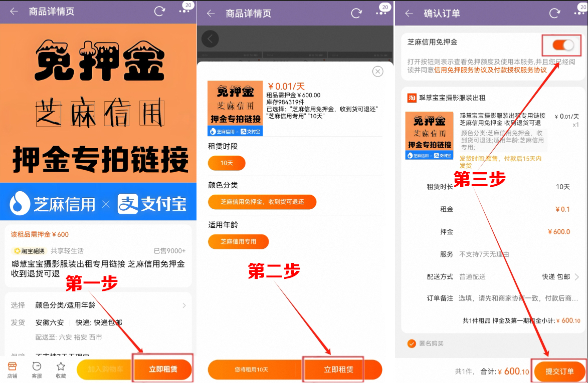Click 立即租赁 in the options popup
Screen dimensions: 588x383
[338, 369]
